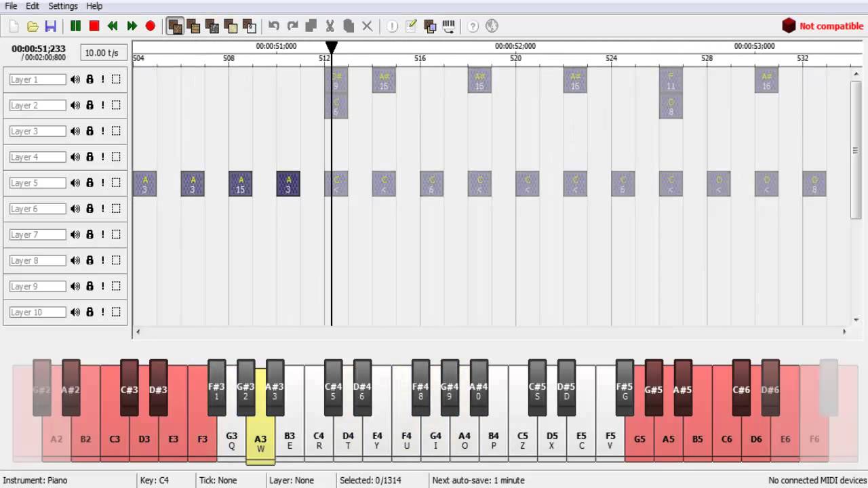Open MIDI device manager keyboard icon

(x=448, y=26)
